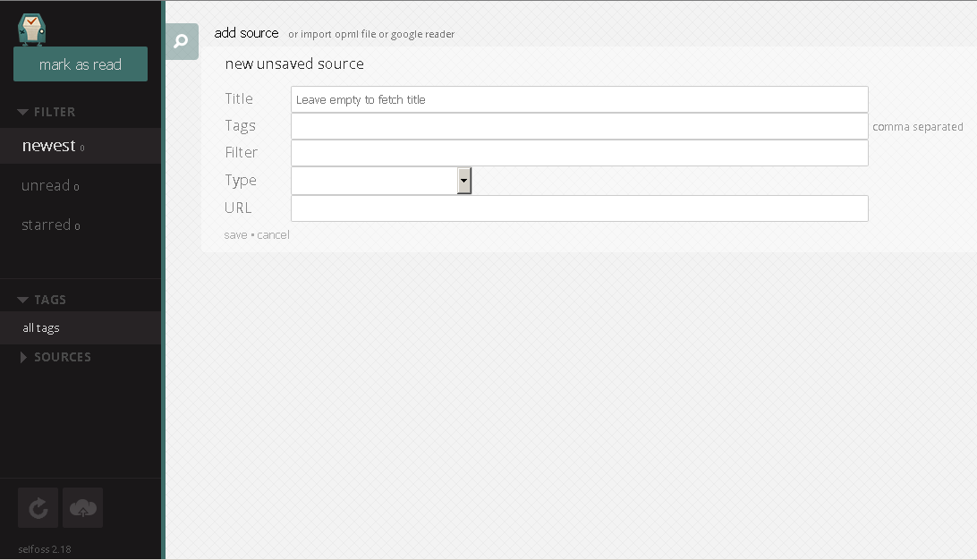The height and width of the screenshot is (560, 977).
Task: Click into the URL input field
Action: point(580,208)
